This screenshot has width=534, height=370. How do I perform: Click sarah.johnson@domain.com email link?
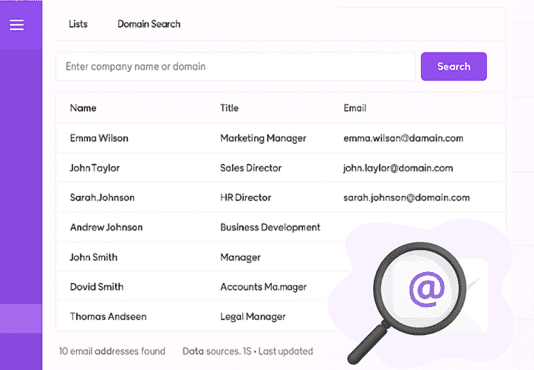coord(406,198)
